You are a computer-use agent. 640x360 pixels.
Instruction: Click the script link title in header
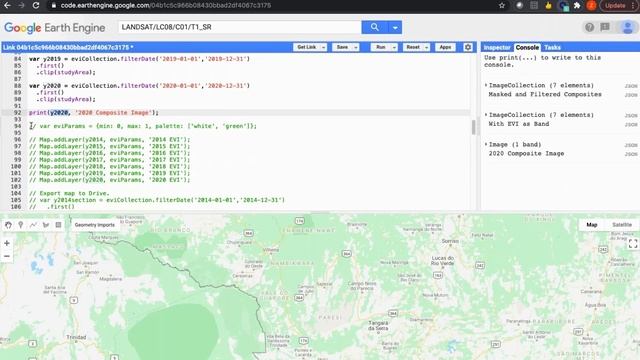pyautogui.click(x=68, y=47)
